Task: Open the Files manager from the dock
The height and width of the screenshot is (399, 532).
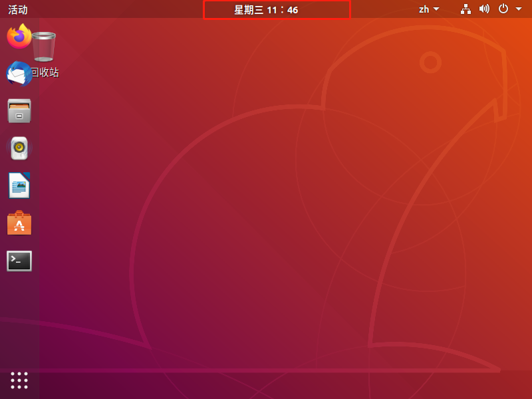Action: (x=19, y=111)
